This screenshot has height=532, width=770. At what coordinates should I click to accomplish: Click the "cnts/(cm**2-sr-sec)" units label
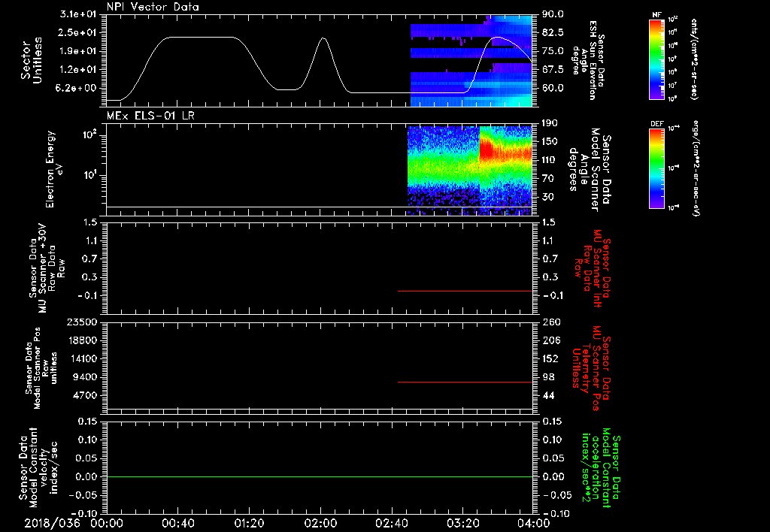[x=694, y=59]
